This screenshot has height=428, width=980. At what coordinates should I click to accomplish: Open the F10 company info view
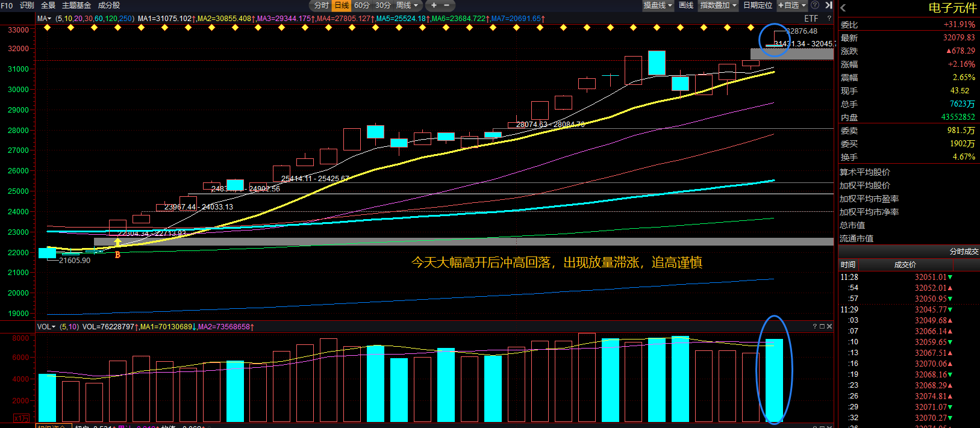point(7,5)
